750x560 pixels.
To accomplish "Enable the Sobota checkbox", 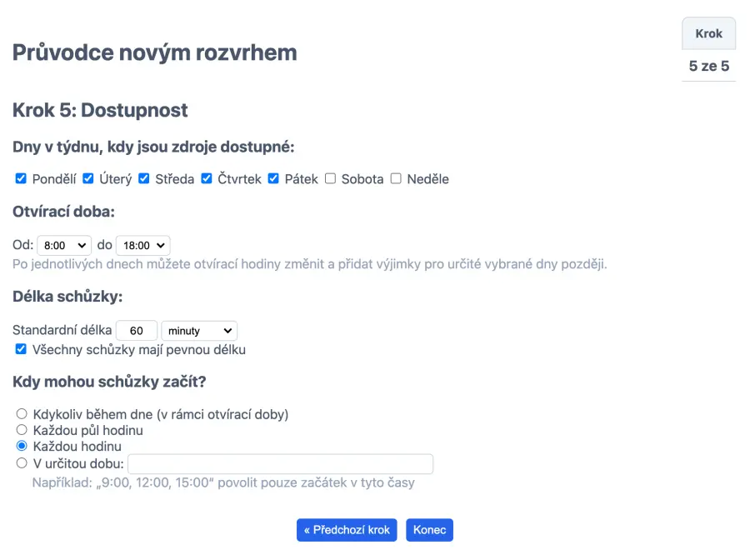I will [x=331, y=178].
